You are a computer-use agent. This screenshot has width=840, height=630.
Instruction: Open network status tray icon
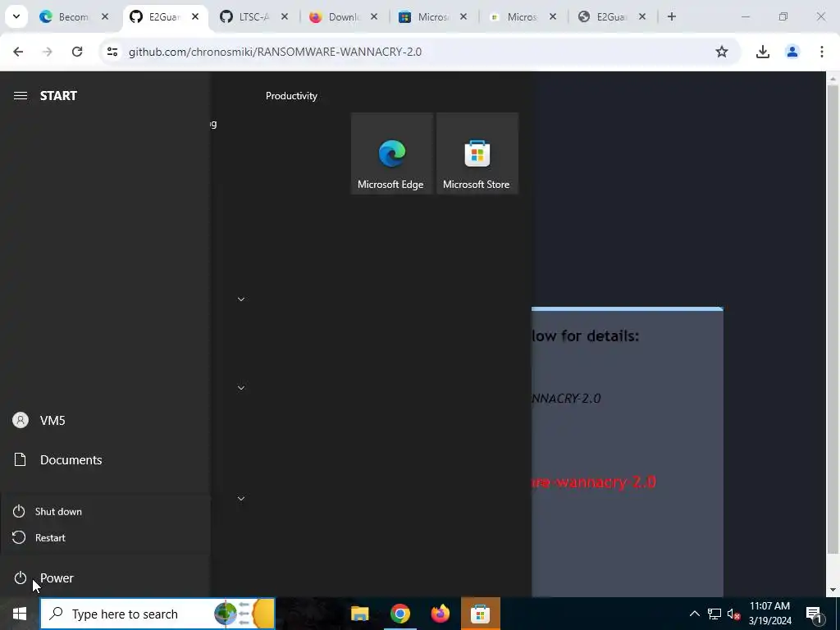tap(714, 614)
